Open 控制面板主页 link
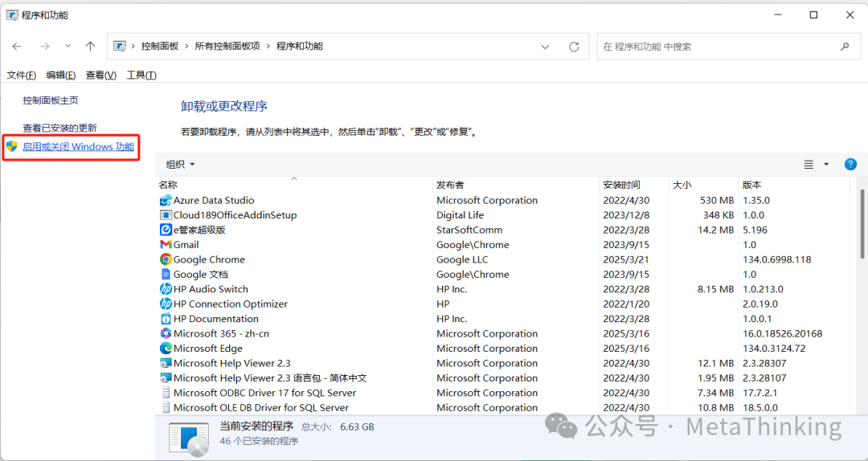Screen dimensions: 868x461 click(x=51, y=100)
